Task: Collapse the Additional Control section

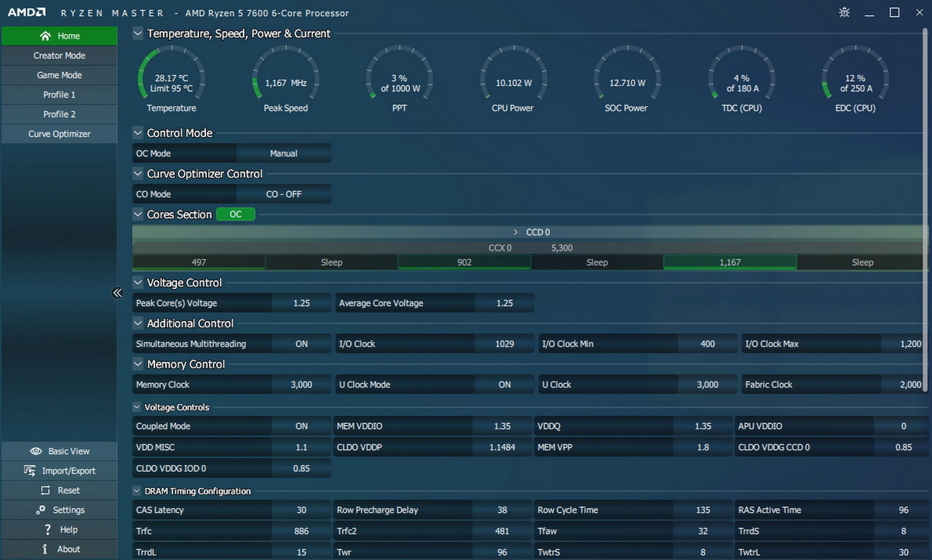Action: (138, 323)
